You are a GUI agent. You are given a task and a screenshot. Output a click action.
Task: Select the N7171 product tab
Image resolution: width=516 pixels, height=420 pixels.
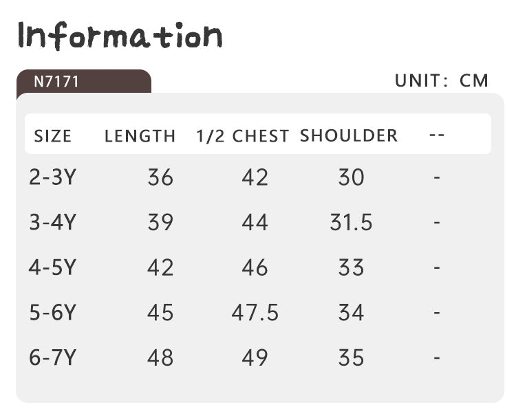[56, 82]
